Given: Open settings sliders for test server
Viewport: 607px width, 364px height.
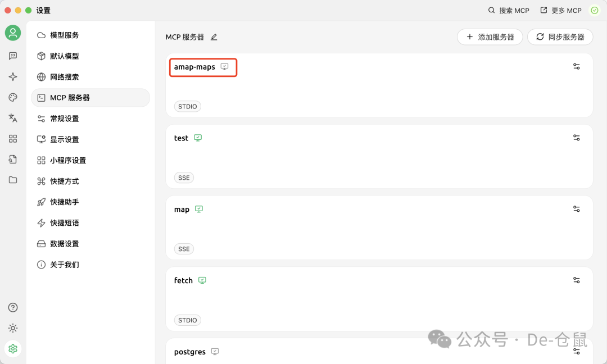Looking at the screenshot, I should pyautogui.click(x=576, y=138).
